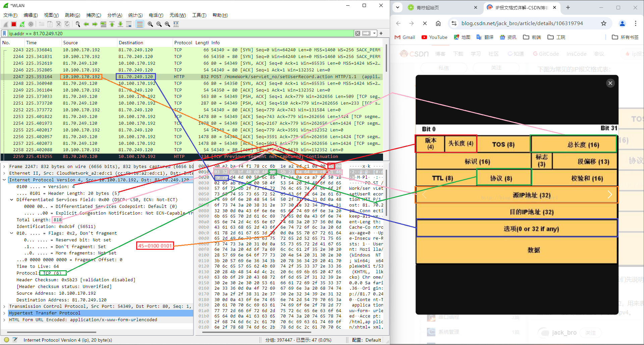Show previous image in lightbox
This screenshot has width=644, height=345.
(x=424, y=195)
